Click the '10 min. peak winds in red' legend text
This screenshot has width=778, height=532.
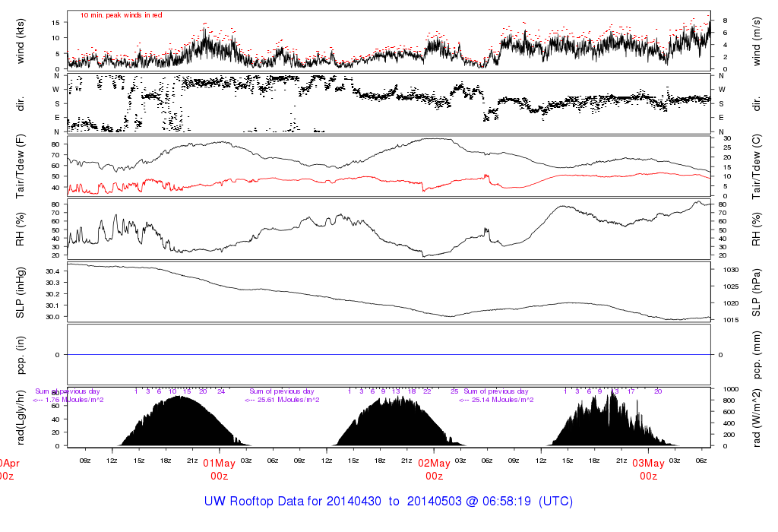click(121, 15)
